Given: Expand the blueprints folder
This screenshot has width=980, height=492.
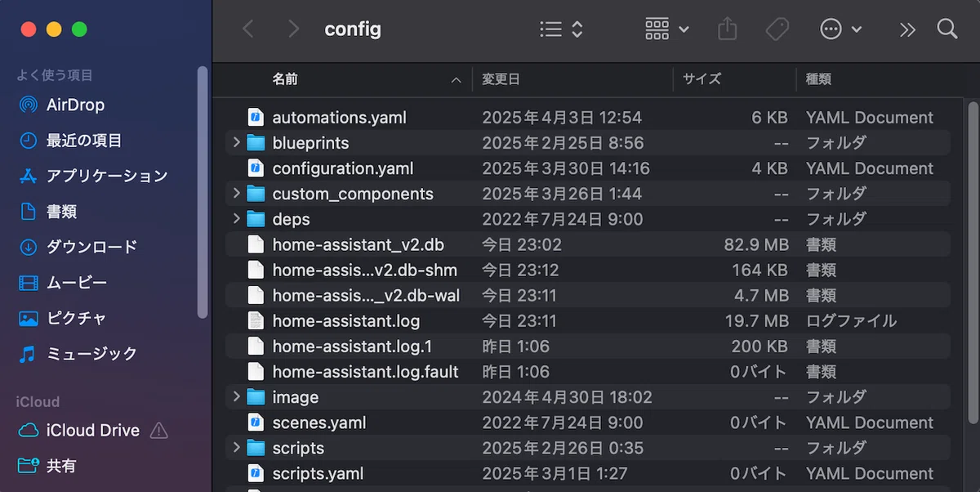Looking at the screenshot, I should [x=236, y=143].
